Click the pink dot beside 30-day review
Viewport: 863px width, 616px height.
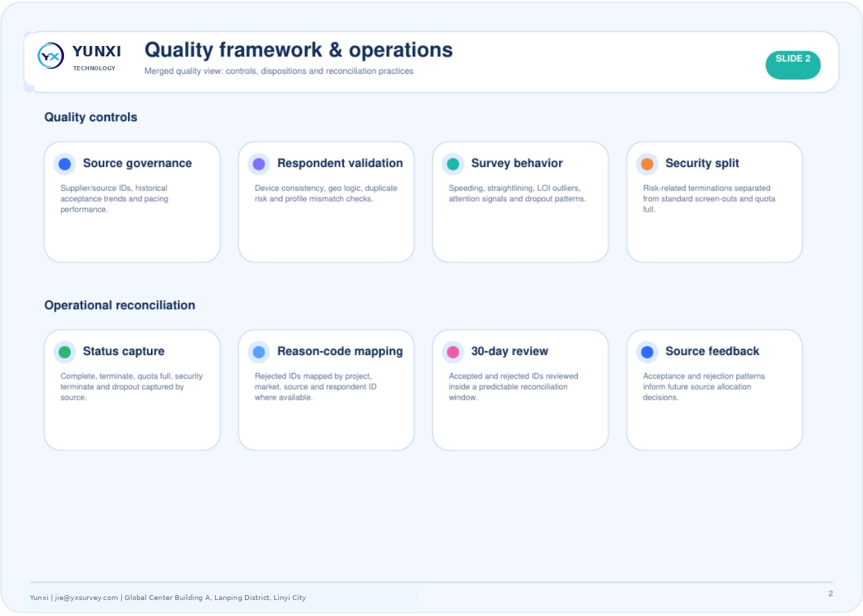point(453,352)
